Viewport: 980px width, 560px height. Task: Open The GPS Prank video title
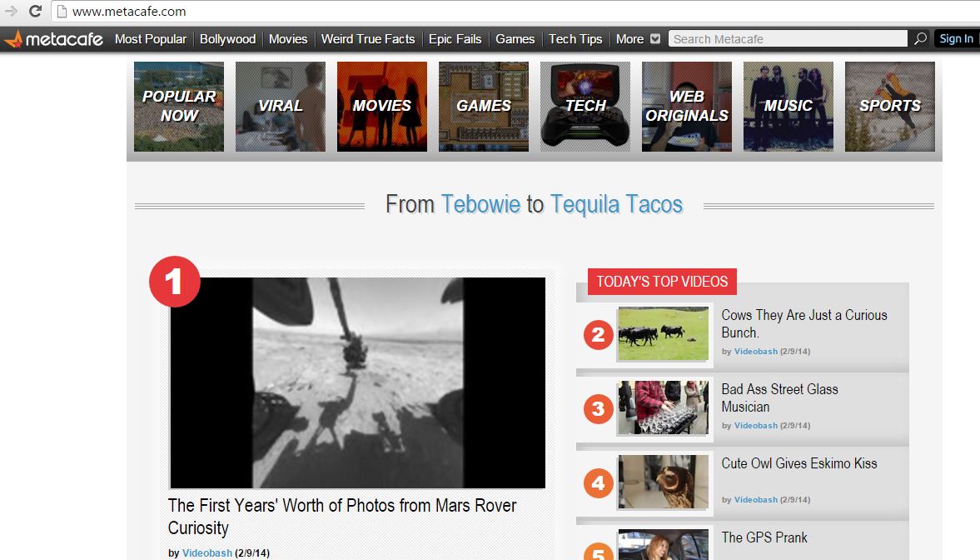[764, 537]
